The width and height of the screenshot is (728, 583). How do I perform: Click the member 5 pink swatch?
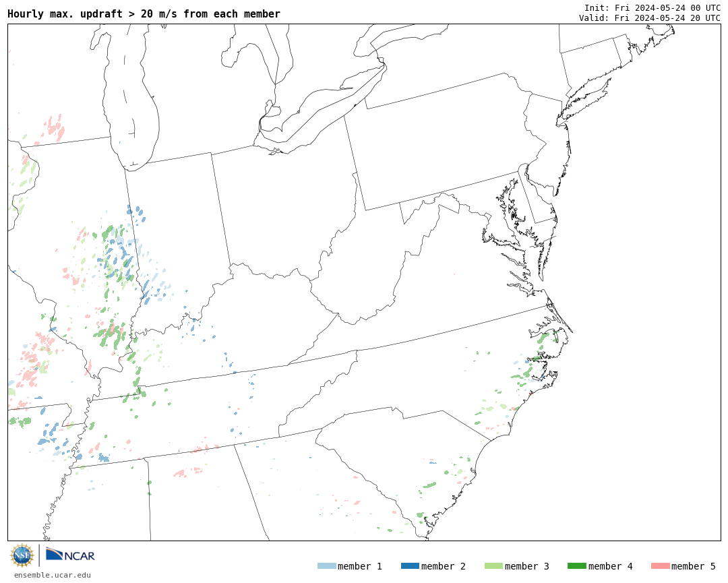pos(660,566)
